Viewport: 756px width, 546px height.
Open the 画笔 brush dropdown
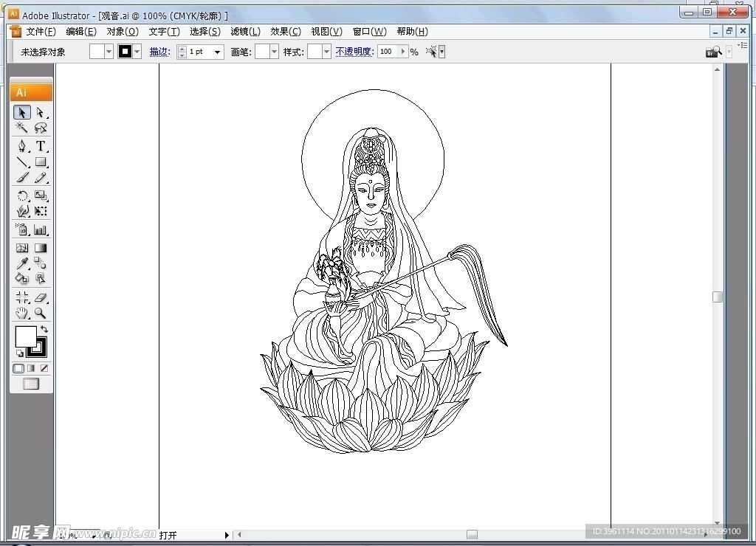[275, 52]
